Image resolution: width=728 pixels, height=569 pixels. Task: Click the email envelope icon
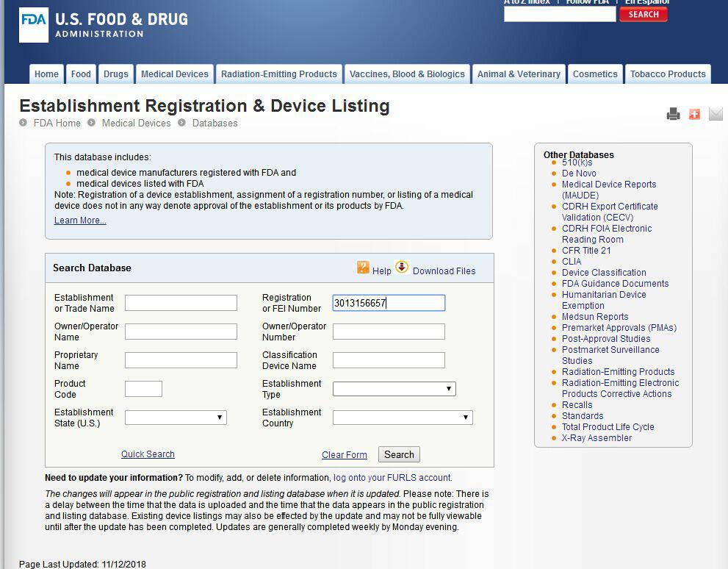(716, 114)
